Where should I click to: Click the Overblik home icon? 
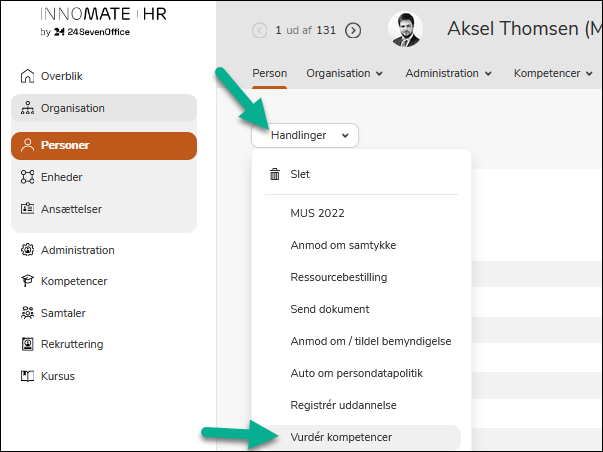pos(28,76)
